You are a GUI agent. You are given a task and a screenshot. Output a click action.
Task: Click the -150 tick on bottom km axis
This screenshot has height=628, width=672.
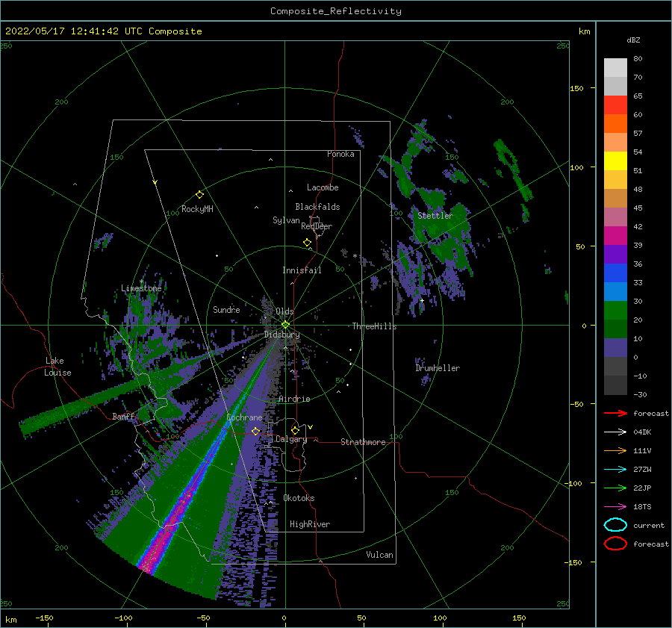pos(44,618)
